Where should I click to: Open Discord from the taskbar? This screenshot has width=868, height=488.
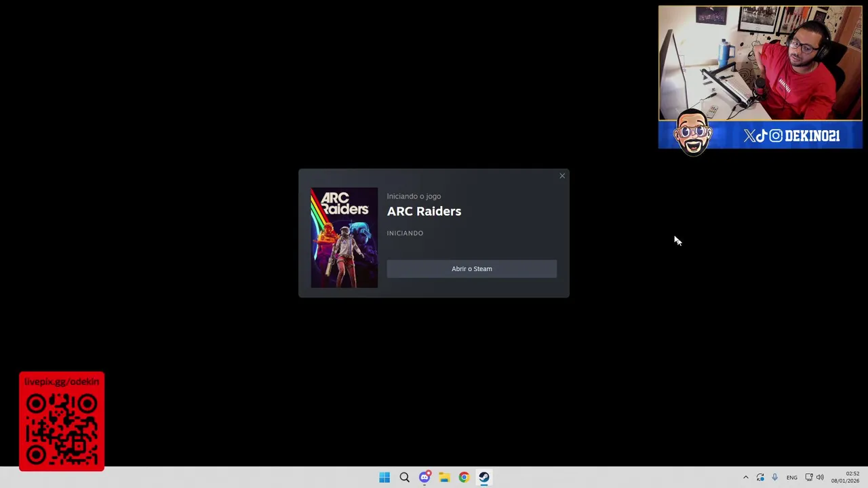point(425,477)
